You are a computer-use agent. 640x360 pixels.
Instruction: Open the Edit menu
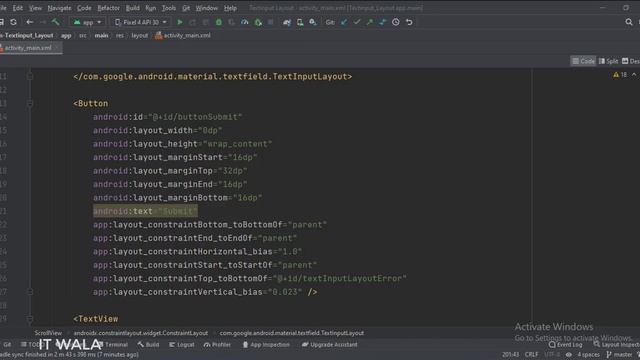point(18,8)
